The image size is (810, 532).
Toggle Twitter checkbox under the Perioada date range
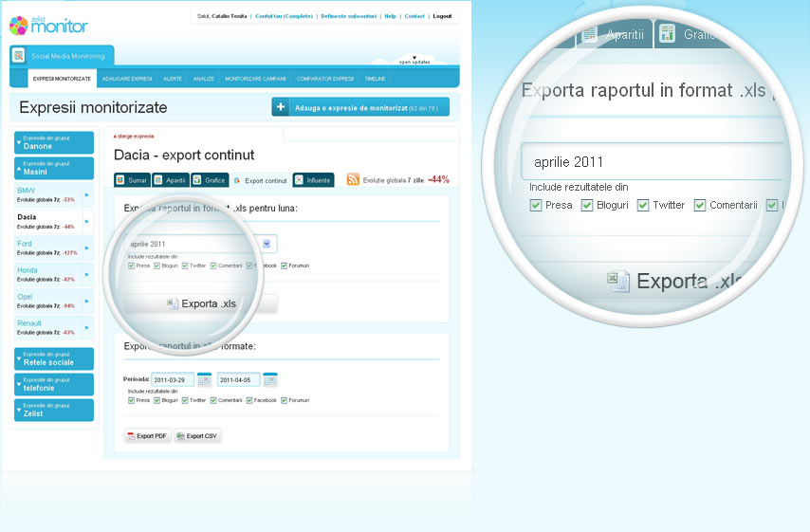pos(184,400)
